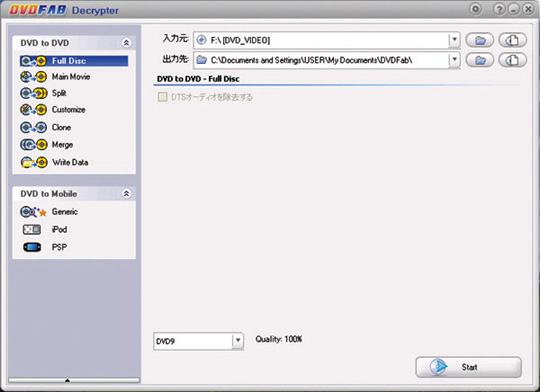Click the DVDFab Decrypter logo
This screenshot has height=392, width=540.
tap(64, 10)
